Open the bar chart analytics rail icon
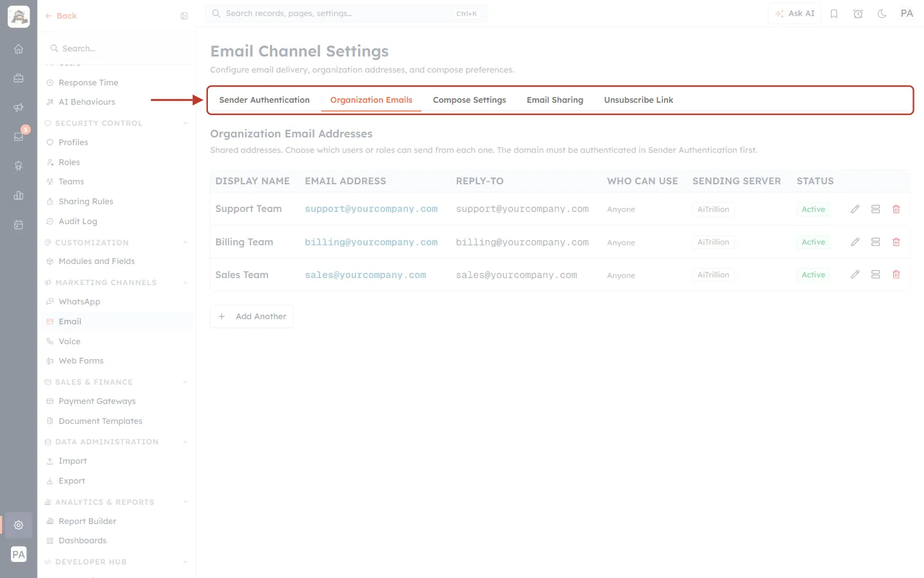 tap(19, 195)
